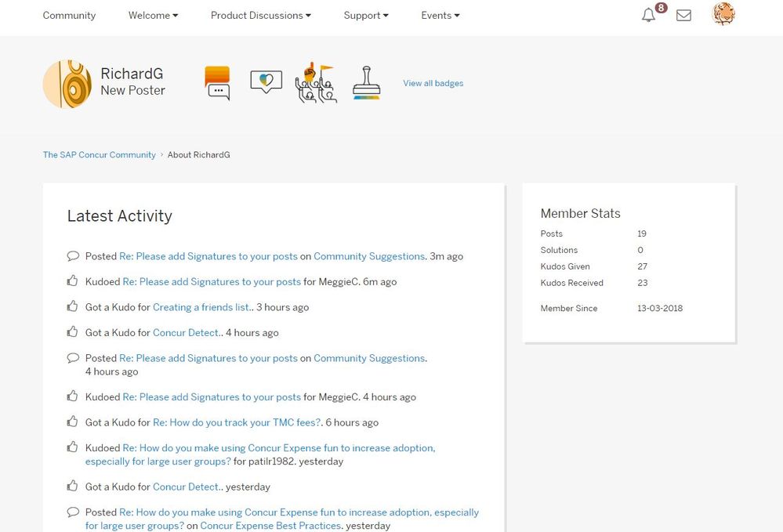Open kudoed signatures link for MeggieC, 4 hours ago

click(212, 396)
